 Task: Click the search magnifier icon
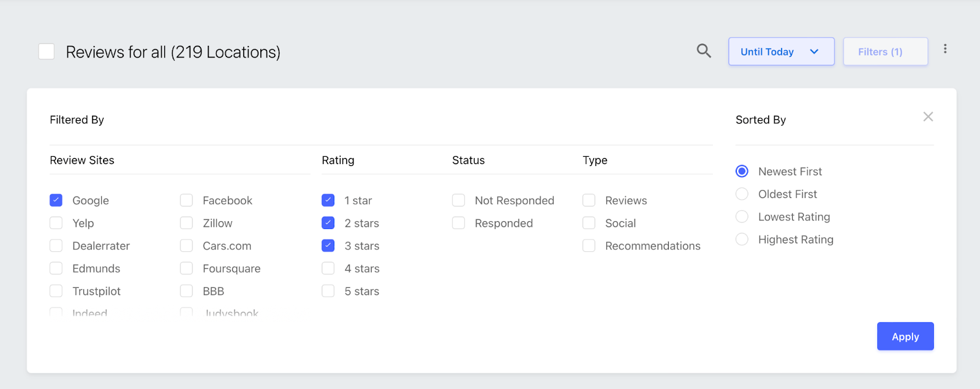coord(704,51)
